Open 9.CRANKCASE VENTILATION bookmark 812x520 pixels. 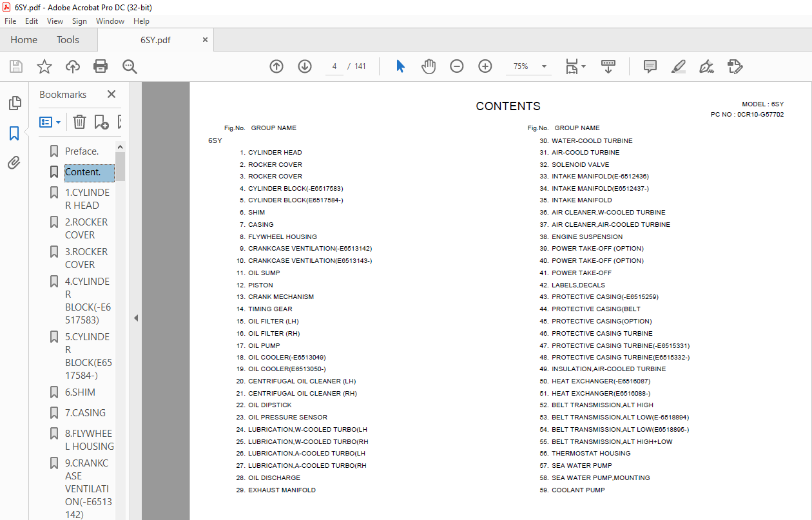click(x=88, y=489)
